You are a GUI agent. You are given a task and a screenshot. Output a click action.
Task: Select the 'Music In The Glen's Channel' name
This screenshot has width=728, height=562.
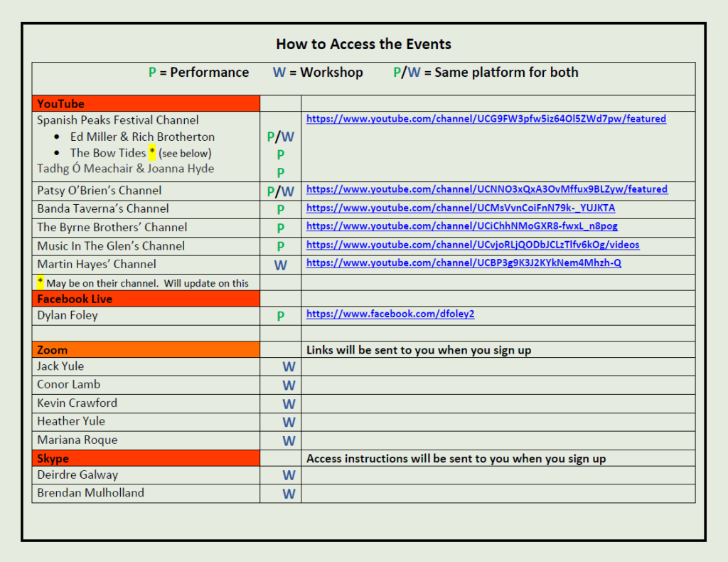111,245
